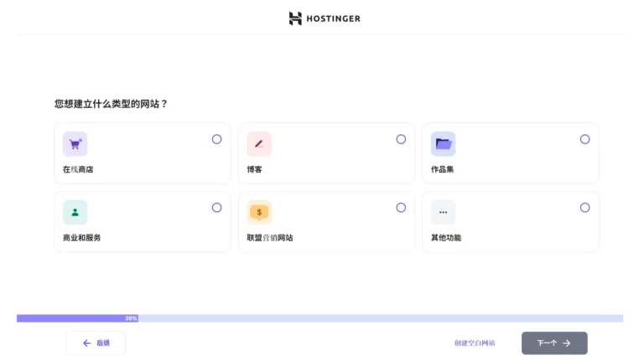Click the right arrow icon in 下一个 button
Screen dimensions: 644x362
click(567, 343)
